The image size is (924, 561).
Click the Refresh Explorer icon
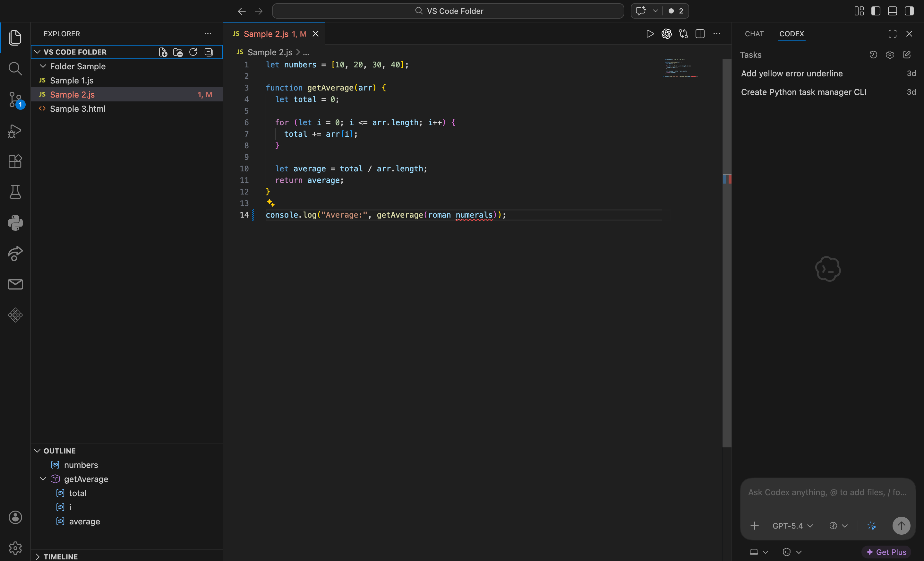[x=193, y=52]
